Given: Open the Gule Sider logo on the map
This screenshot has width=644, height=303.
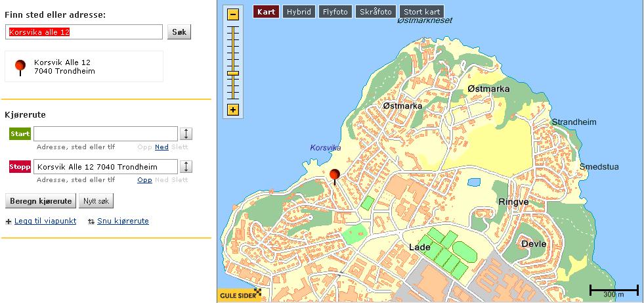Looking at the screenshot, I should coord(240,296).
